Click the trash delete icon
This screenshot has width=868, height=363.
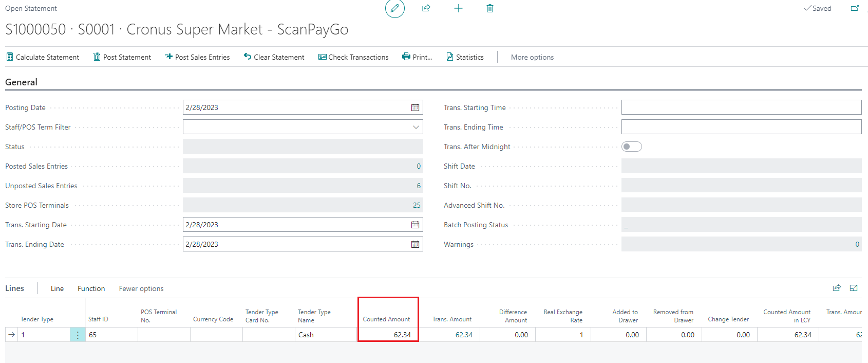pos(490,8)
